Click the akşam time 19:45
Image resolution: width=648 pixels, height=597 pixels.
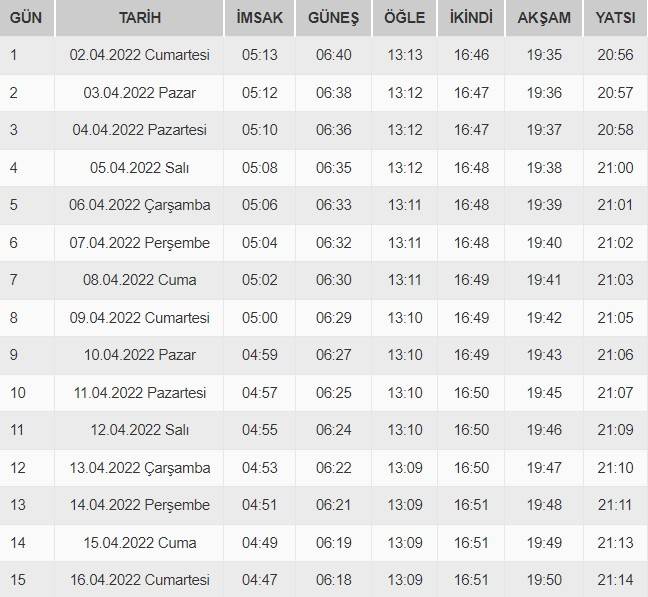tap(545, 392)
